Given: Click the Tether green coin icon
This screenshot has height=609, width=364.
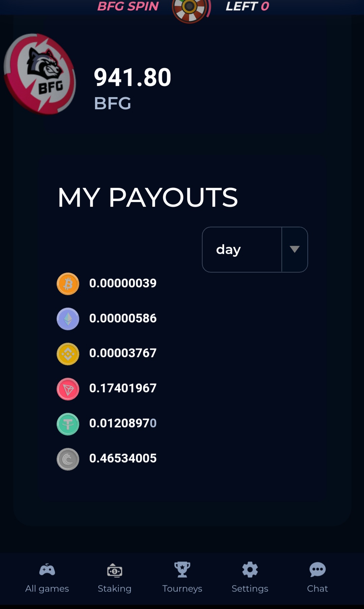Looking at the screenshot, I should [x=68, y=424].
